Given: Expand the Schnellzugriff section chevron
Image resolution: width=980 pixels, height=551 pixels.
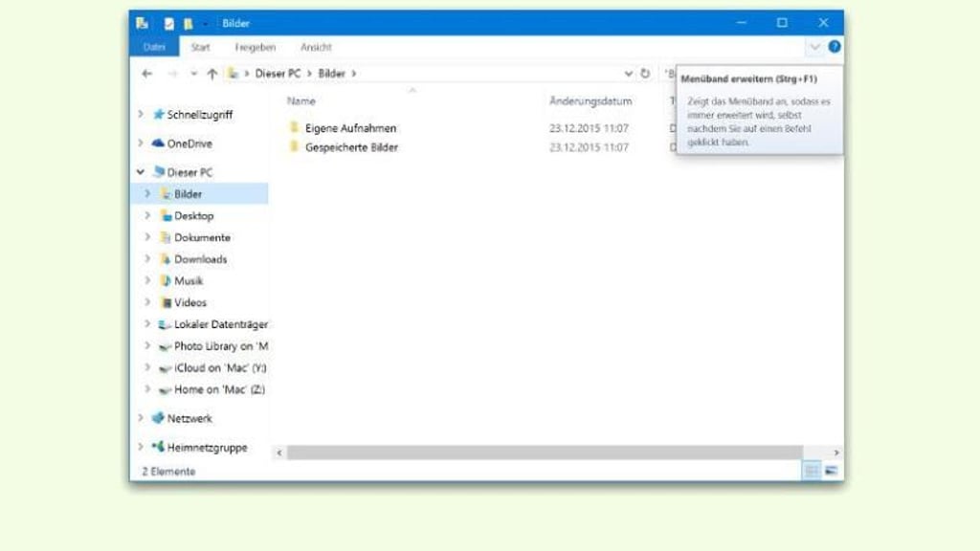Looking at the screenshot, I should point(142,114).
